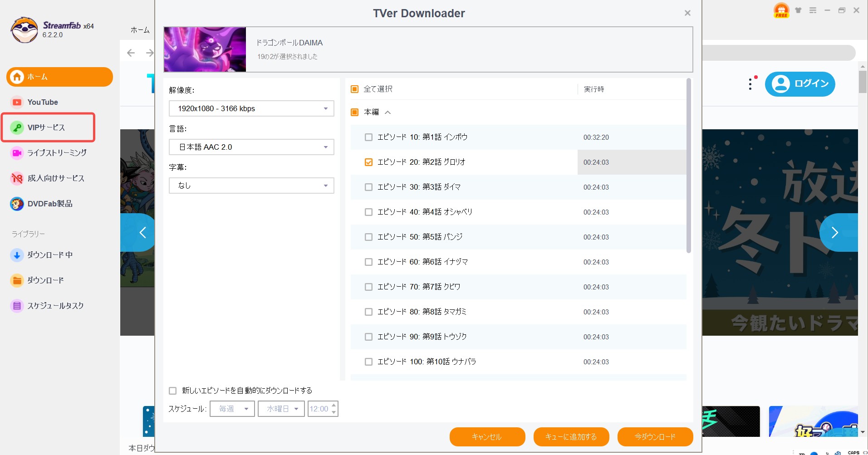This screenshot has height=455, width=868.
Task: Click the キャンセル button
Action: click(487, 437)
